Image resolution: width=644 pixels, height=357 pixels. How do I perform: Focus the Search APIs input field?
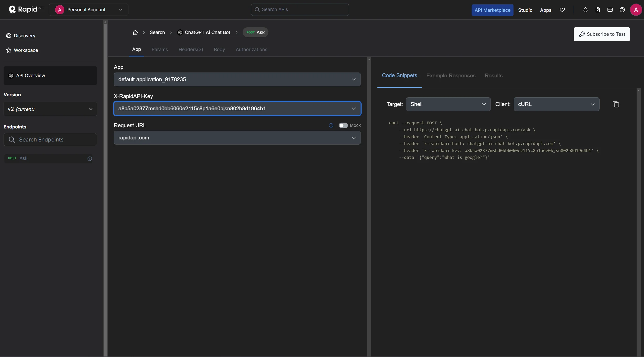(x=300, y=10)
